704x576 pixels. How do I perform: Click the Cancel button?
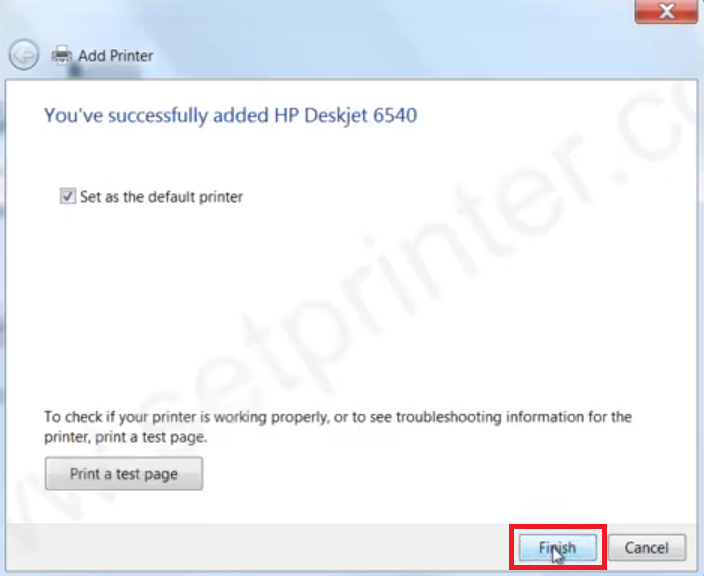pos(647,547)
